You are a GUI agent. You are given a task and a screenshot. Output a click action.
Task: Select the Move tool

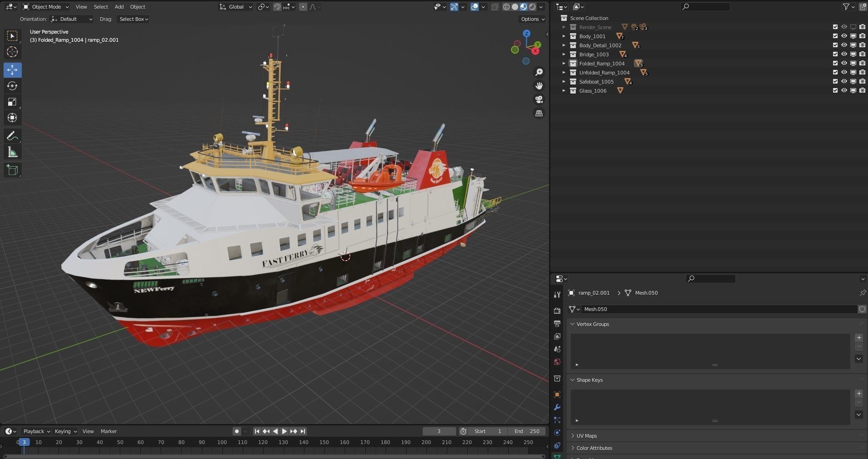[x=12, y=70]
